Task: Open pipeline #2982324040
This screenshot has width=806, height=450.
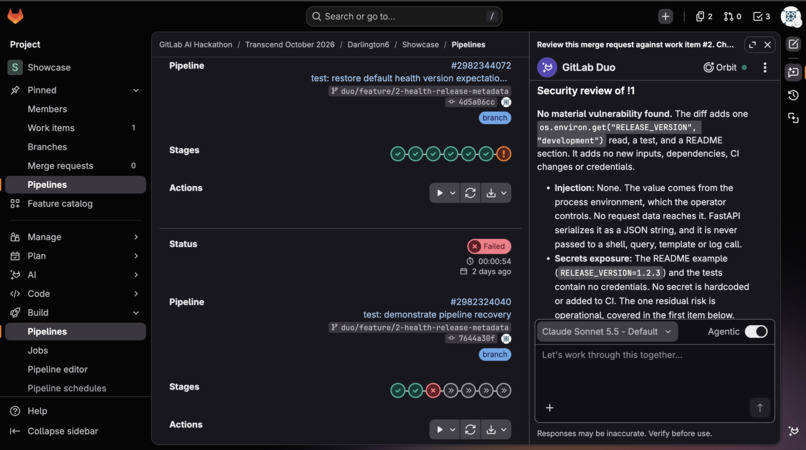Action: tap(481, 302)
